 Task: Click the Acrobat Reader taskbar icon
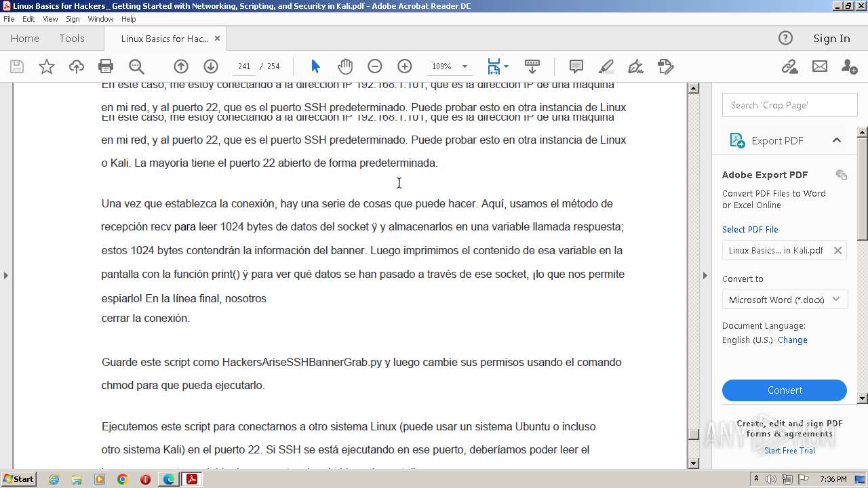coord(191,479)
